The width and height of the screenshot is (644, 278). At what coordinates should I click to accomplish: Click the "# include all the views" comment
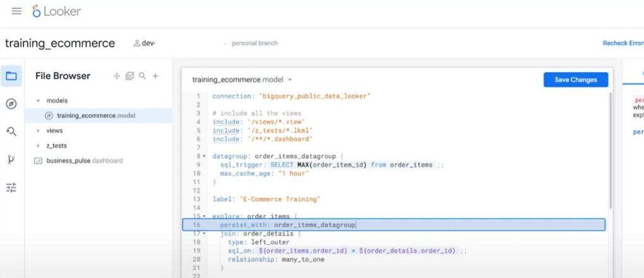tap(257, 114)
